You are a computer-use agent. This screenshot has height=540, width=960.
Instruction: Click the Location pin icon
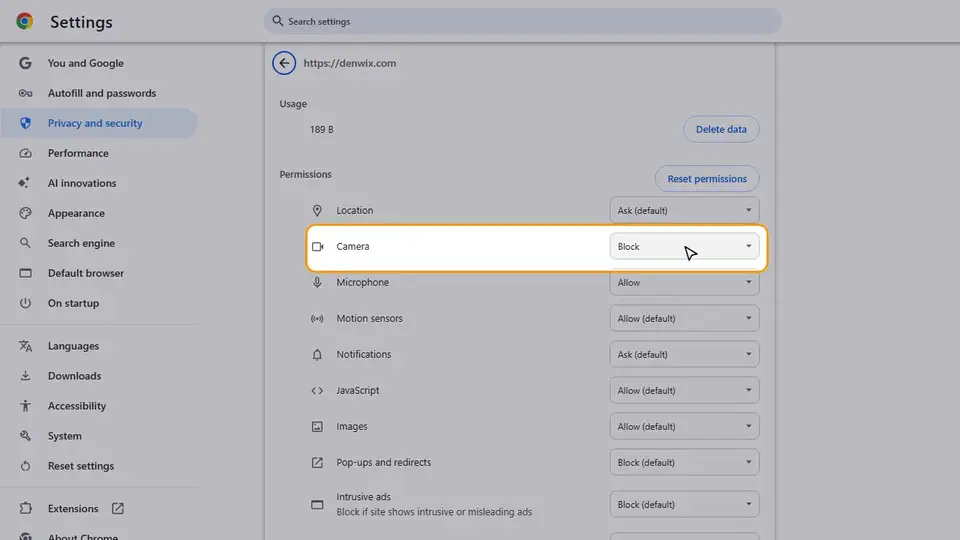point(317,211)
